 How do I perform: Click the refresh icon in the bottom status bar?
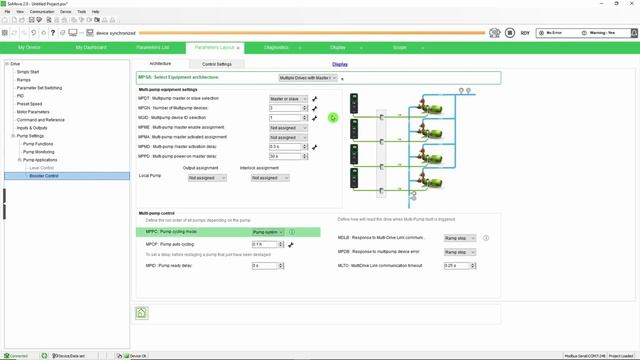[x=44, y=356]
